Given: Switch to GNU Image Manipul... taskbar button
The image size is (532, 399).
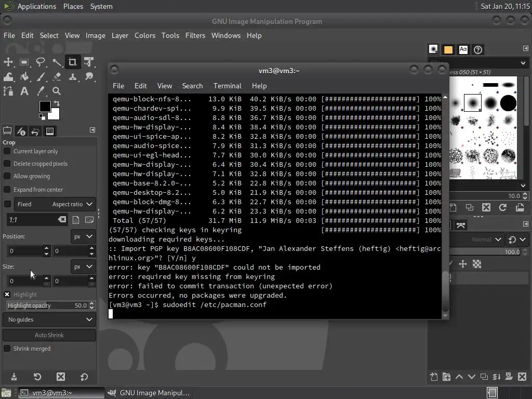Looking at the screenshot, I should 149,393.
